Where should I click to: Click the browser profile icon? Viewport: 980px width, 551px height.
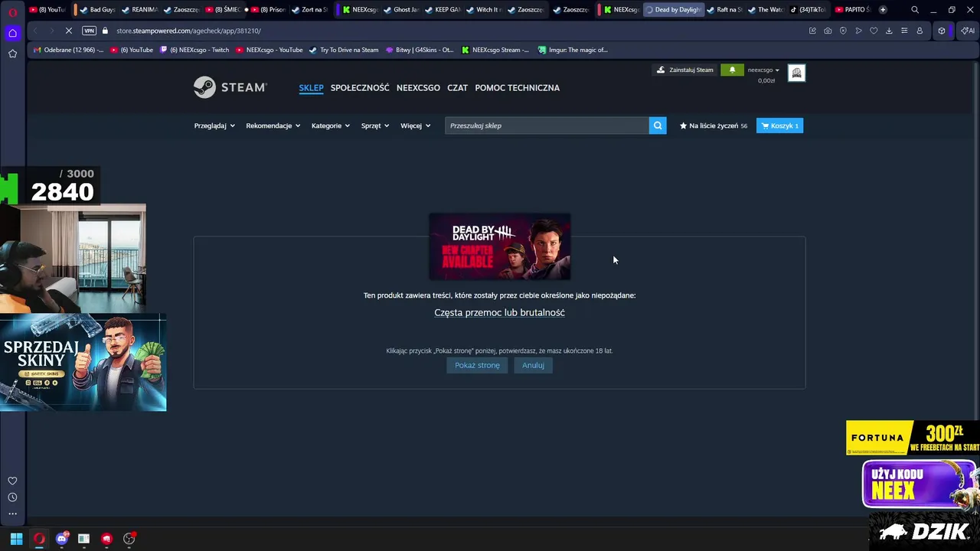tap(920, 31)
